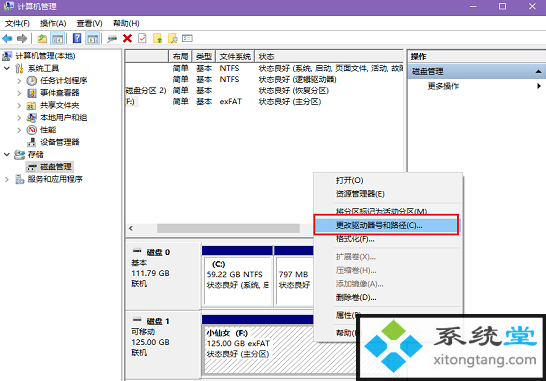Click the Back arrow toolbar icon
546x381 pixels.
tap(7, 38)
